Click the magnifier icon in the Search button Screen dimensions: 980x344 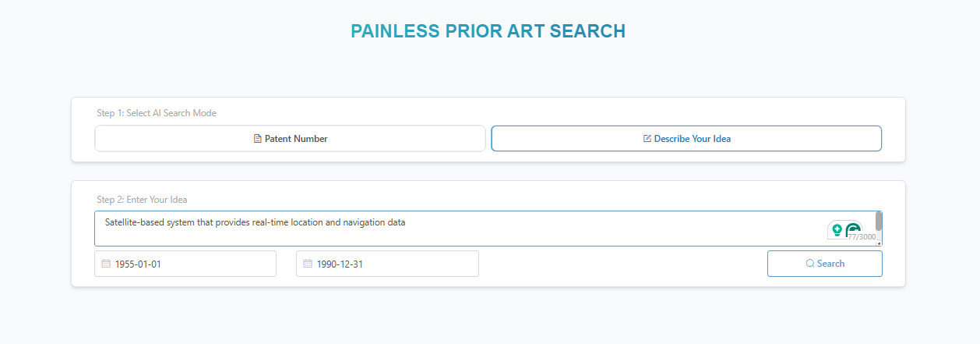[810, 264]
